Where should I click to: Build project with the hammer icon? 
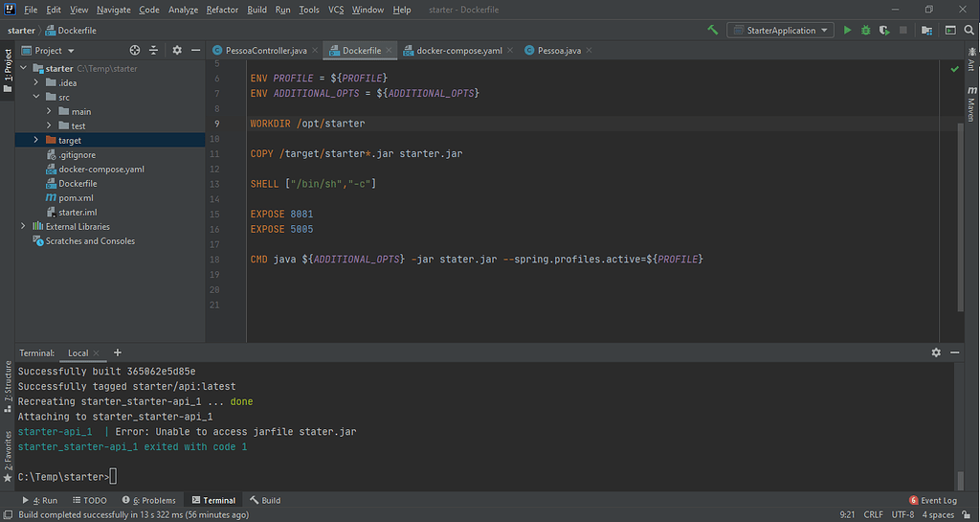[x=713, y=31]
